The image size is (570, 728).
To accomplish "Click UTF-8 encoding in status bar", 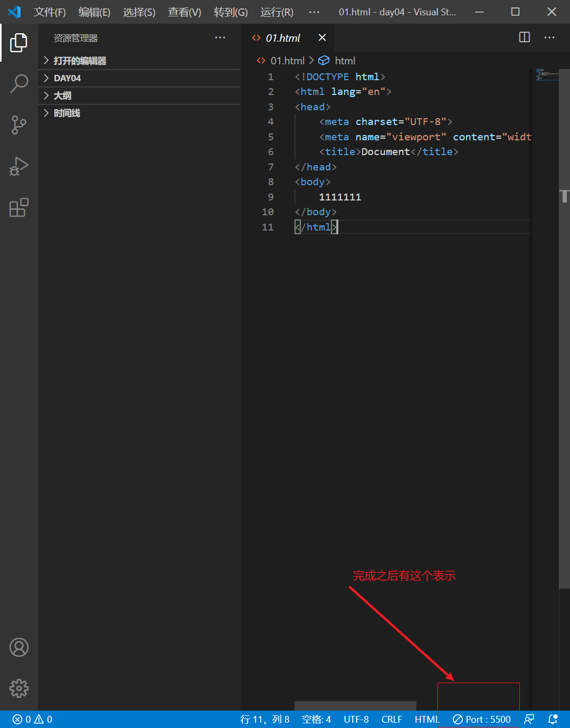I will point(356,719).
